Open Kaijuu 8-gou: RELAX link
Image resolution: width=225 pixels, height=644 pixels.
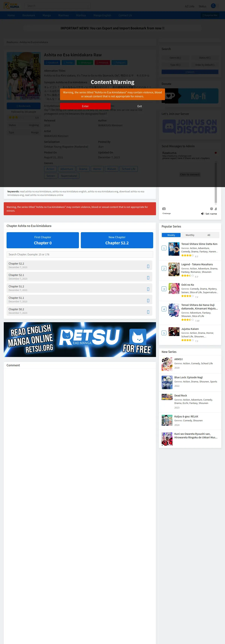point(186,416)
